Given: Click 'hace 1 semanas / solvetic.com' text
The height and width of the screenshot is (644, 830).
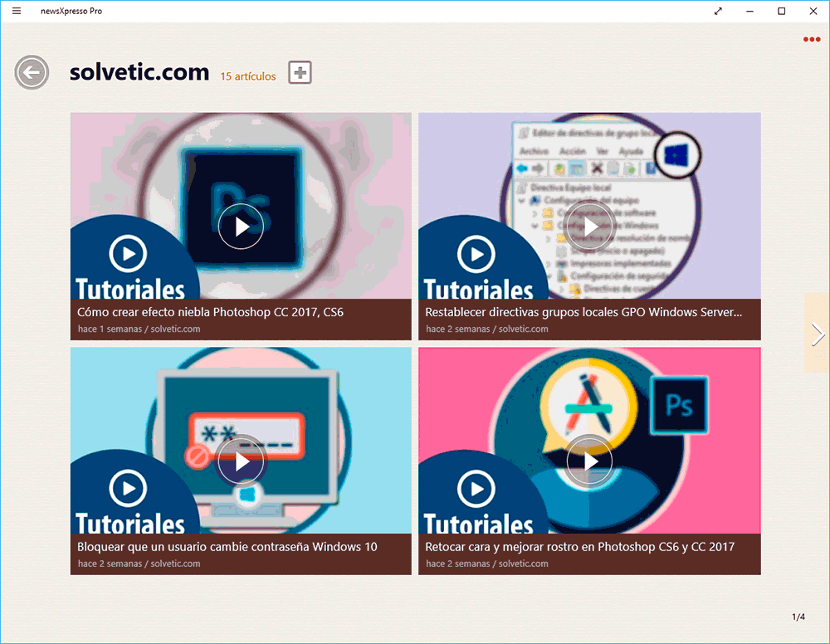Looking at the screenshot, I should (139, 329).
